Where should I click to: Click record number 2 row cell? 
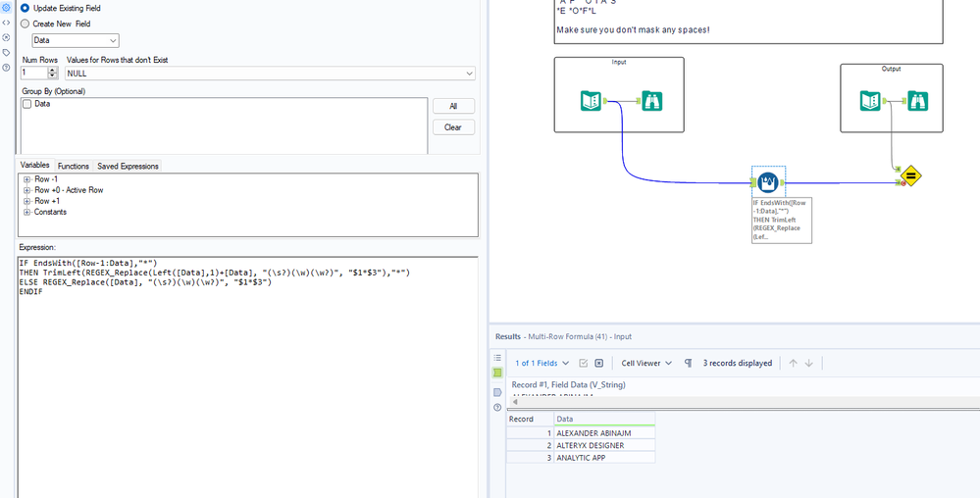pos(530,445)
